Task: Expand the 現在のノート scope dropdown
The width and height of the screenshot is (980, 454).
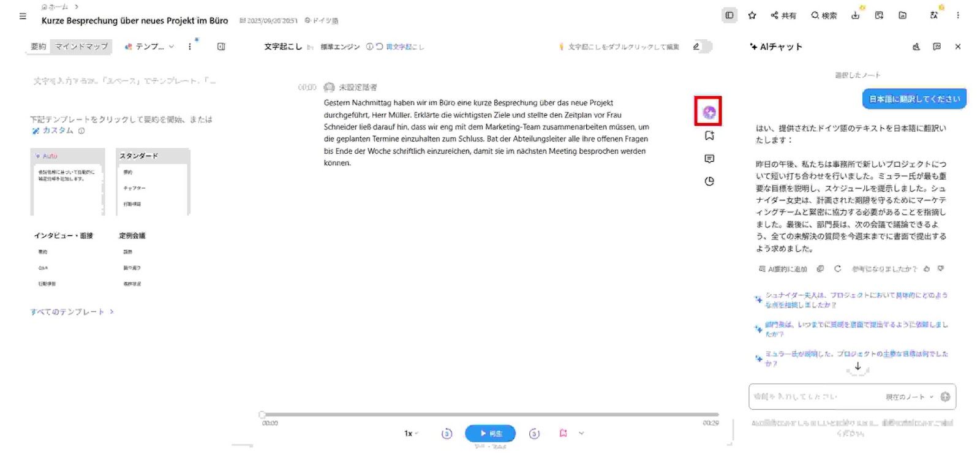Action: pos(909,397)
